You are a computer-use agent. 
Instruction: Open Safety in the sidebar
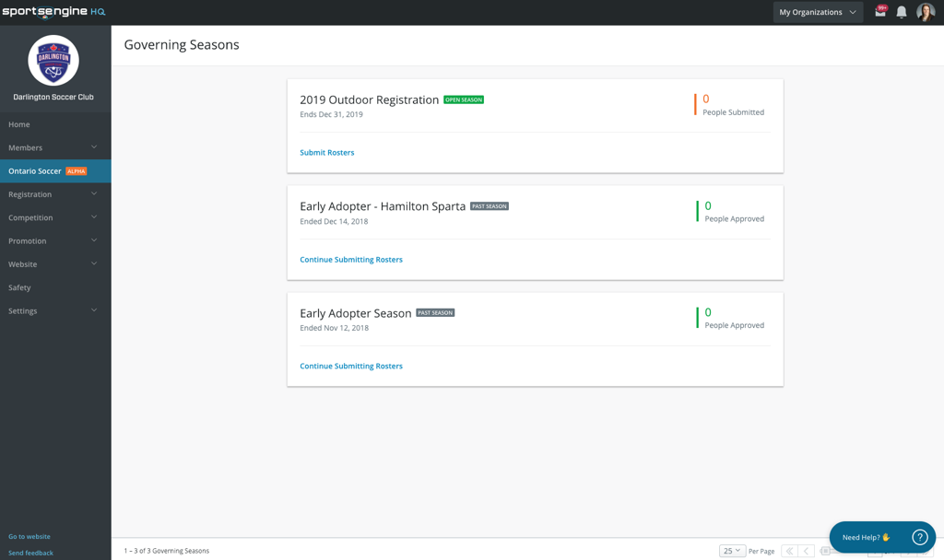[19, 287]
